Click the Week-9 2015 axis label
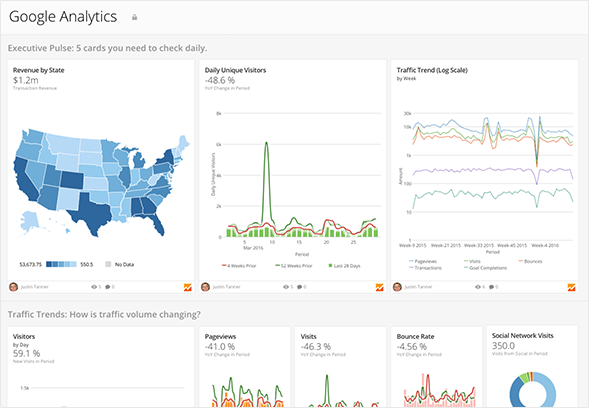Image resolution: width=589 pixels, height=408 pixels. tap(412, 245)
